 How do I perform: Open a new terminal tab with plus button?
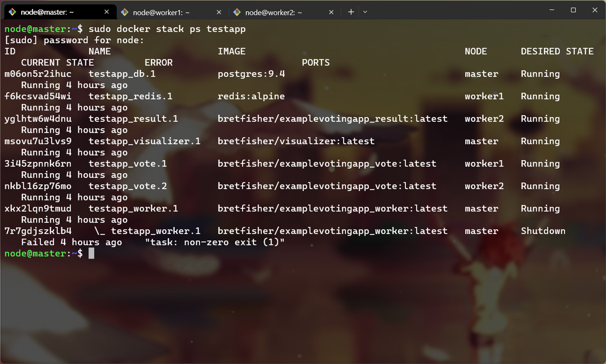click(x=351, y=12)
